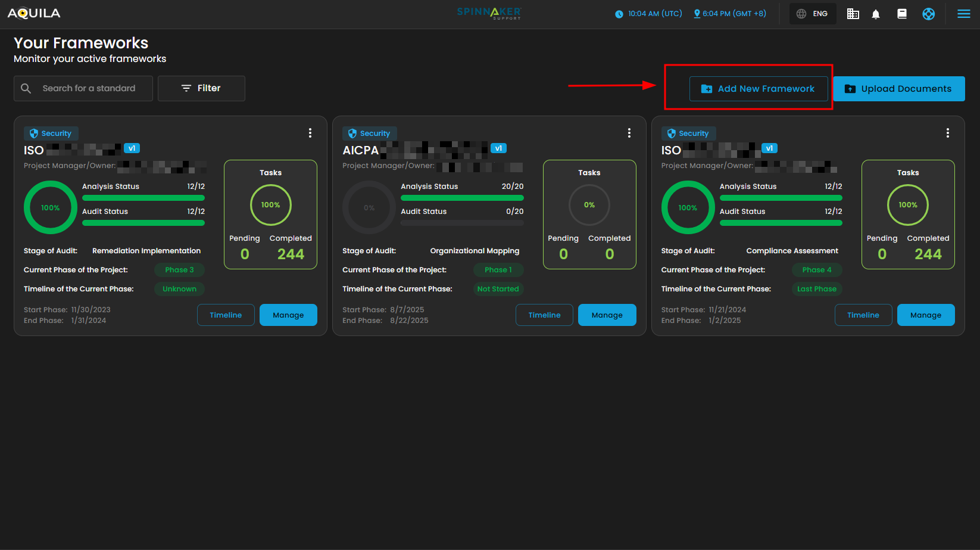Click the Aquila logo
Viewport: 980px width, 550px height.
(x=34, y=13)
